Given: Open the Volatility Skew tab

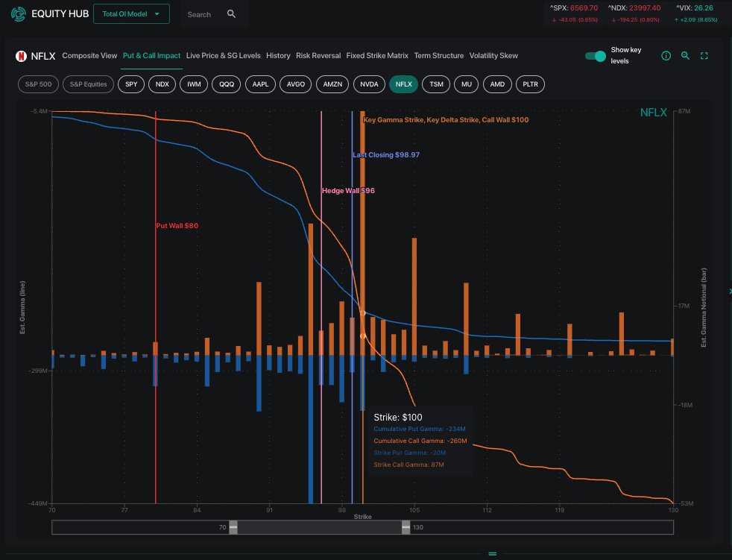Looking at the screenshot, I should [x=493, y=55].
